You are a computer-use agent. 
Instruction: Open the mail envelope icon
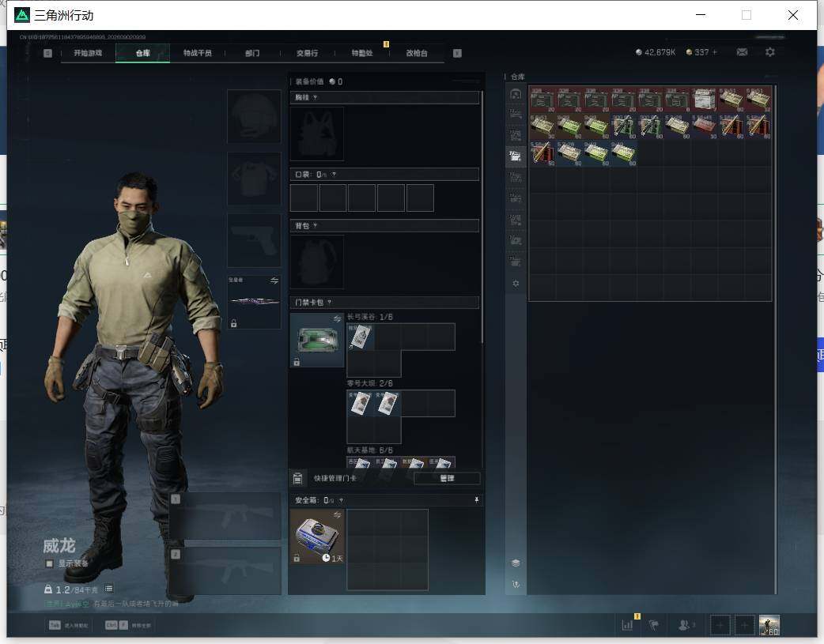742,52
